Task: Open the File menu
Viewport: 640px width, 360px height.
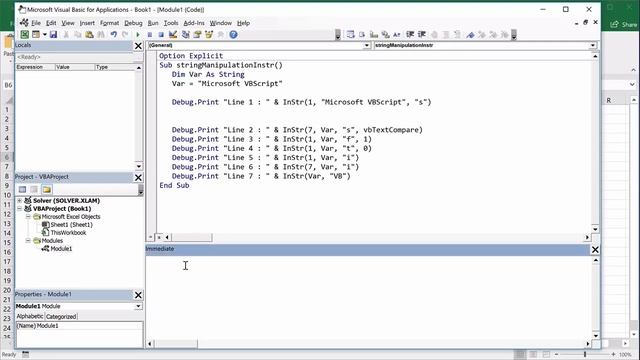Action: click(36, 23)
